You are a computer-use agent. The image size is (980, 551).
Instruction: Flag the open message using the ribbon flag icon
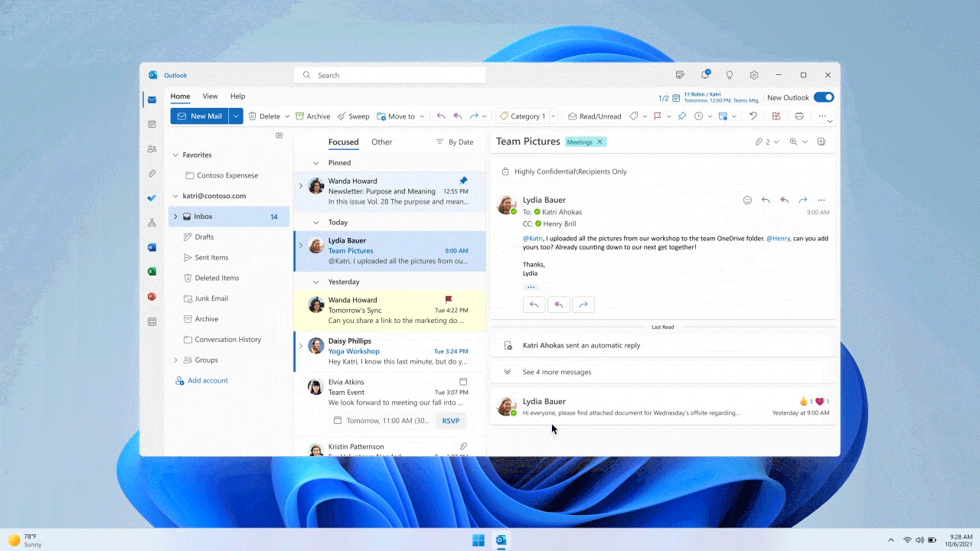tap(657, 116)
